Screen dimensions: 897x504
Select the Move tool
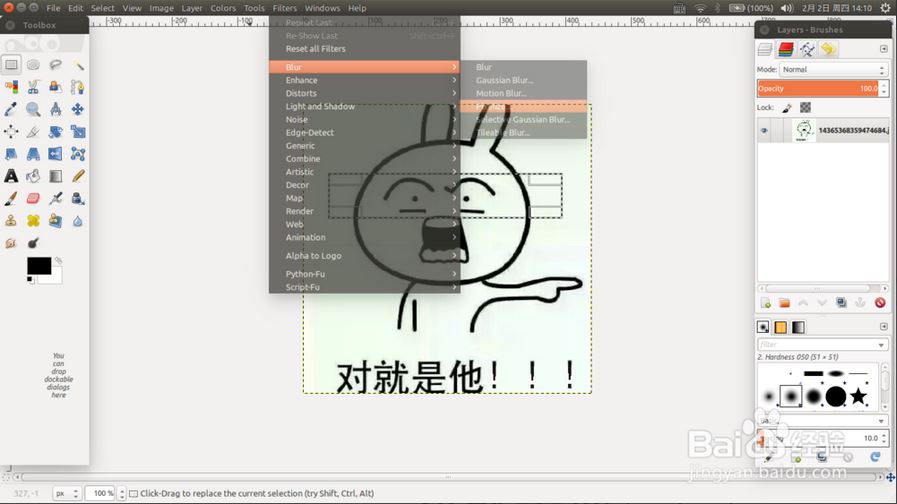click(78, 109)
